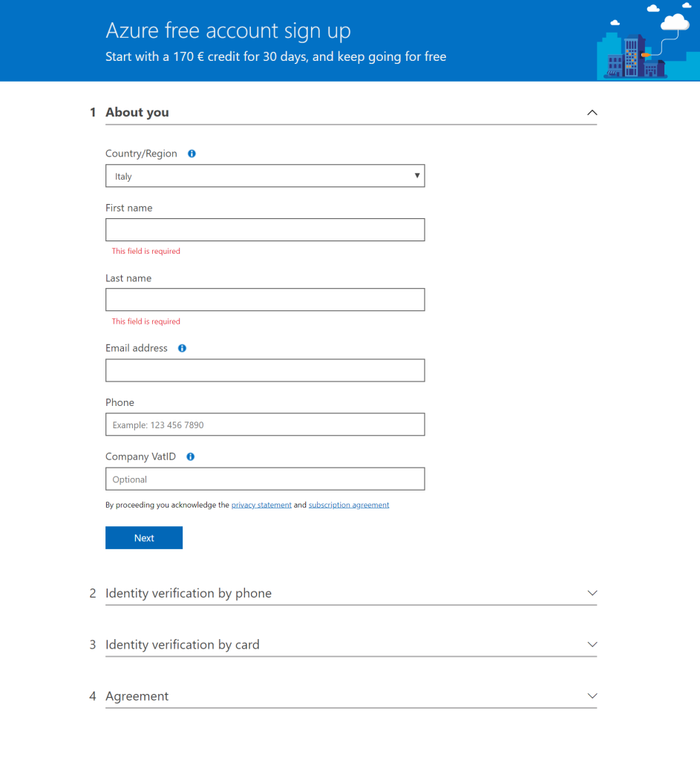Image resolution: width=700 pixels, height=760 pixels.
Task: Click the Email address info icon
Action: (x=183, y=348)
